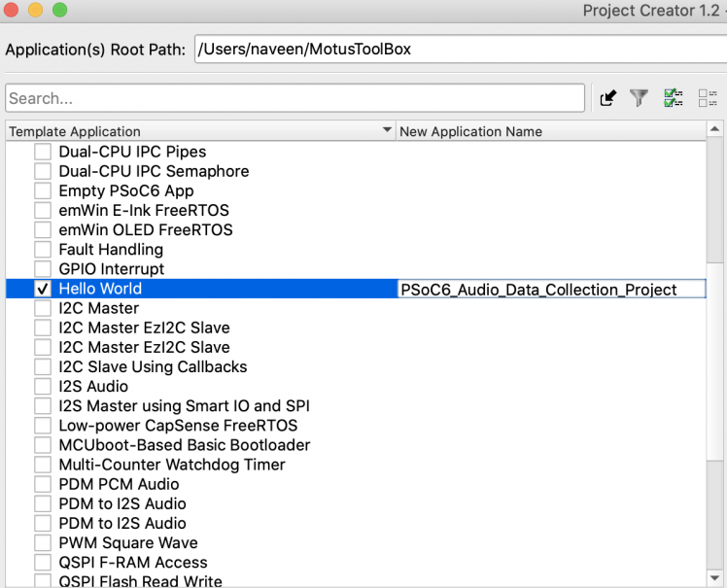Uncheck the Hello World checkbox
Screen dimensions: 727x588
click(43, 289)
